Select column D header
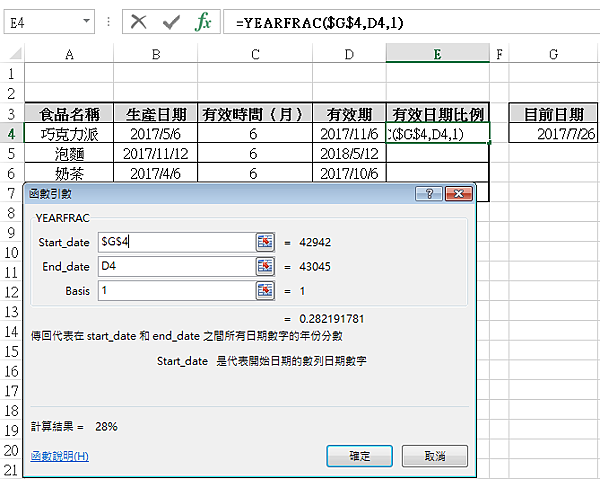The image size is (600, 479). (x=349, y=54)
